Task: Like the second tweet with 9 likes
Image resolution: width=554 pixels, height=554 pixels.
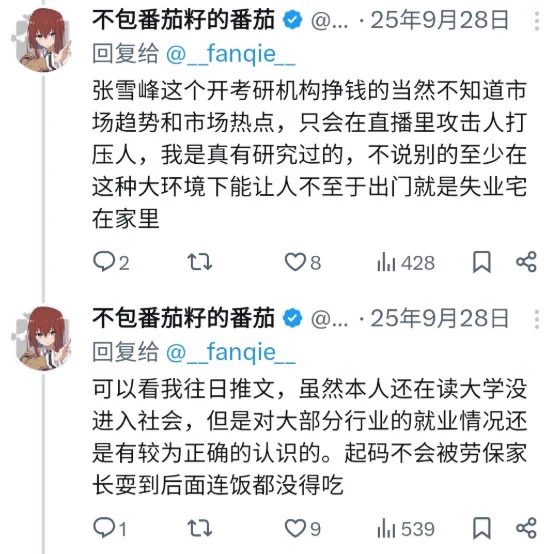Action: [303, 528]
